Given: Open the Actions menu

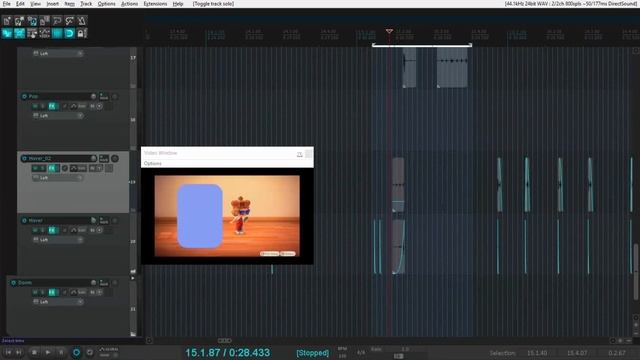Looking at the screenshot, I should point(129,4).
